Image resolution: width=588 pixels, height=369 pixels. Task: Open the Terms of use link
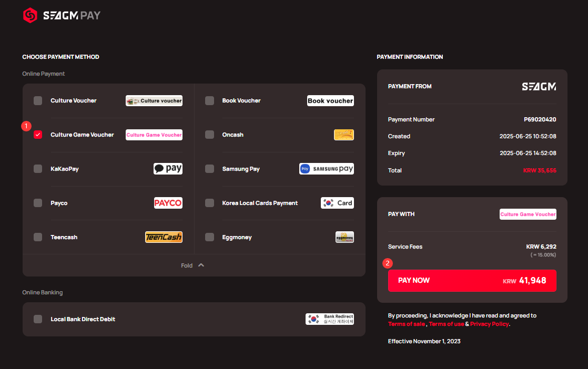pos(446,324)
